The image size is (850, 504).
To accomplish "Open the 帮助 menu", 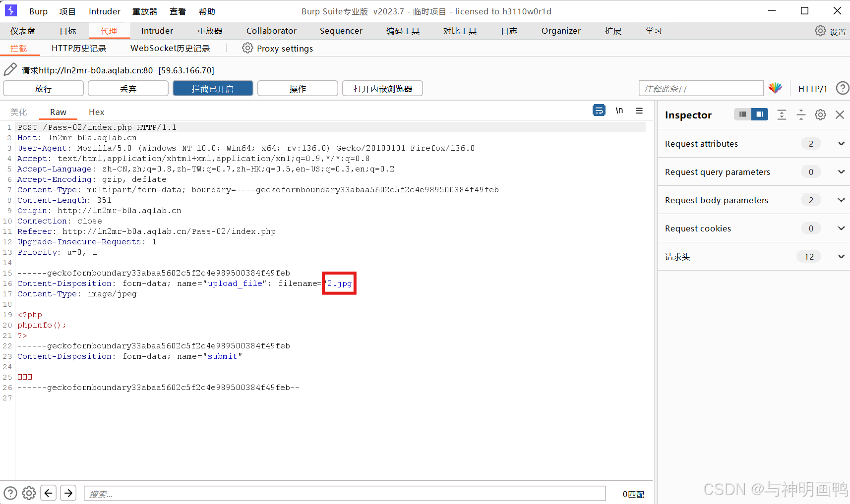I will coord(207,11).
